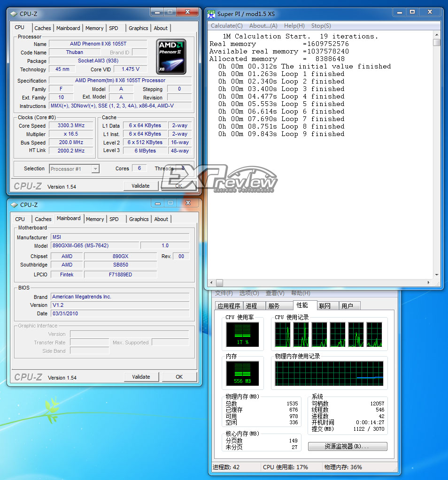Click the 'Loop 9 finished' line in Super PI
448x480 pixels.
click(x=281, y=134)
